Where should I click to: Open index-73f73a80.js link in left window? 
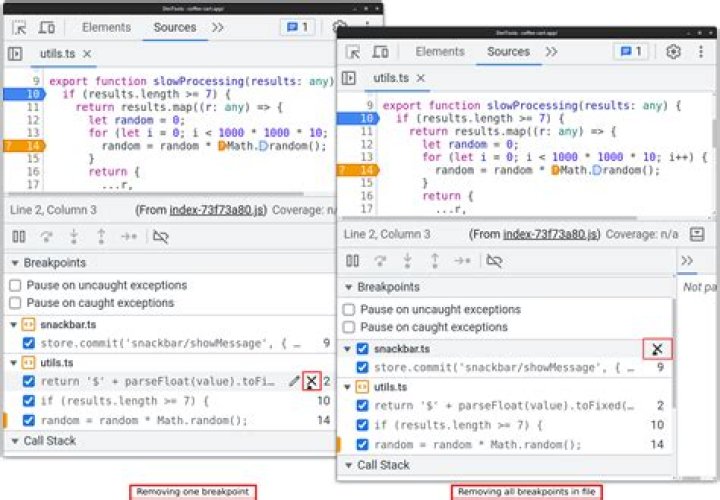[x=217, y=210]
